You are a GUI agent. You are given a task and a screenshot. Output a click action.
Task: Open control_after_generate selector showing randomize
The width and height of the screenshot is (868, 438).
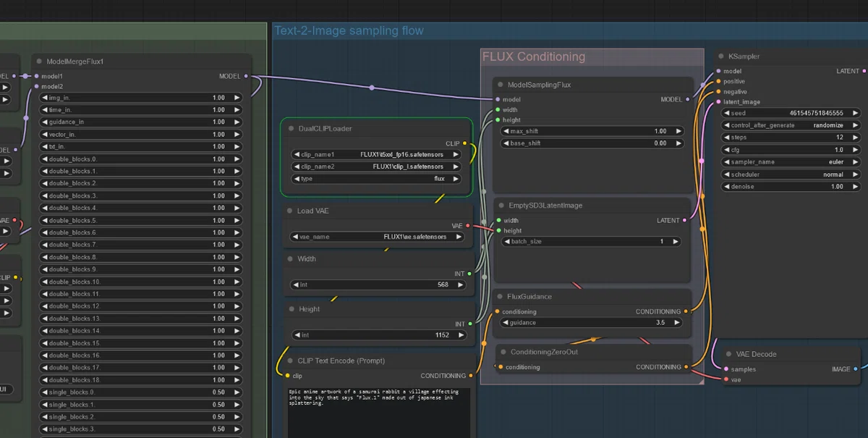pyautogui.click(x=791, y=125)
